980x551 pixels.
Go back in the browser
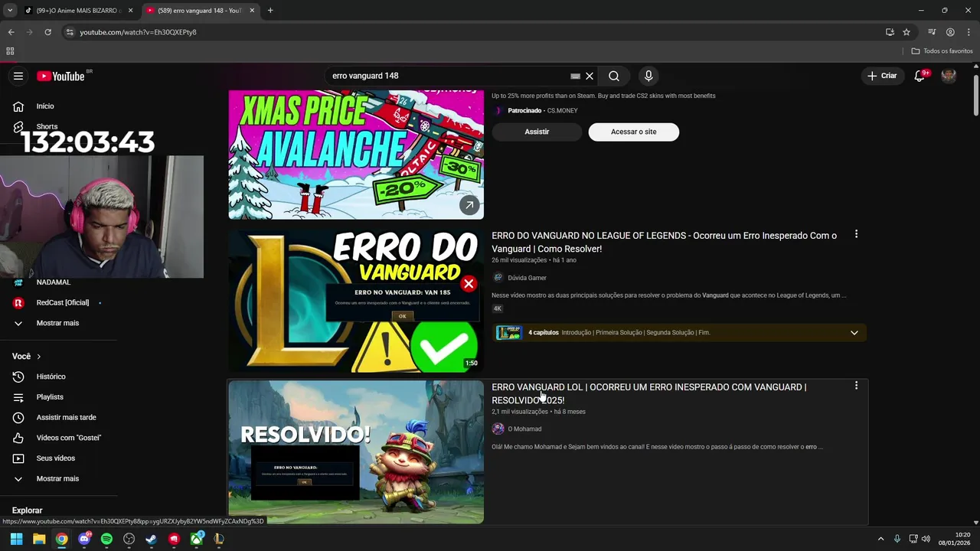(x=11, y=32)
